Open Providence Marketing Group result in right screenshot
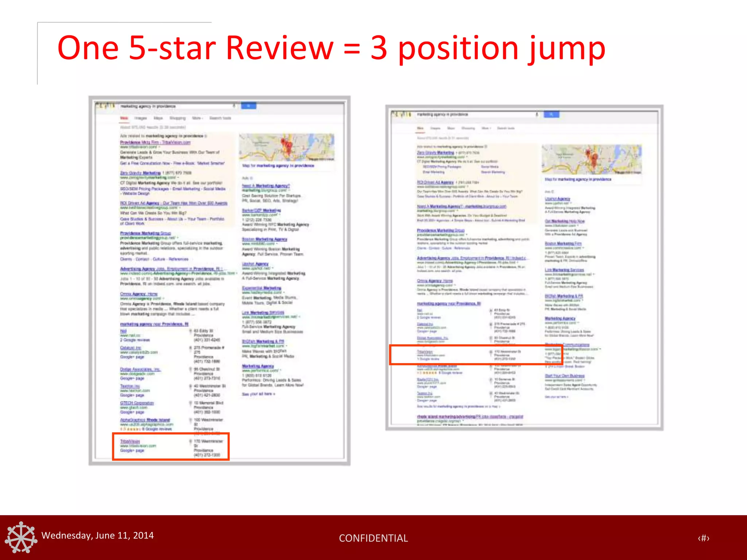This screenshot has height=560, width=747. pyautogui.click(x=441, y=230)
